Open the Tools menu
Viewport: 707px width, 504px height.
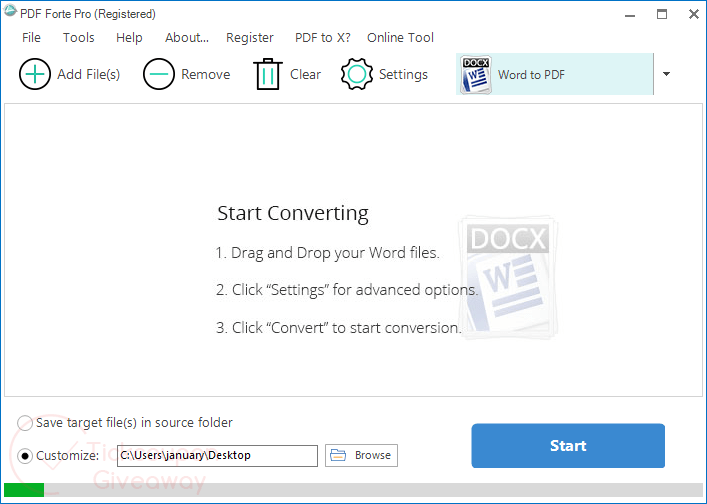(x=78, y=37)
